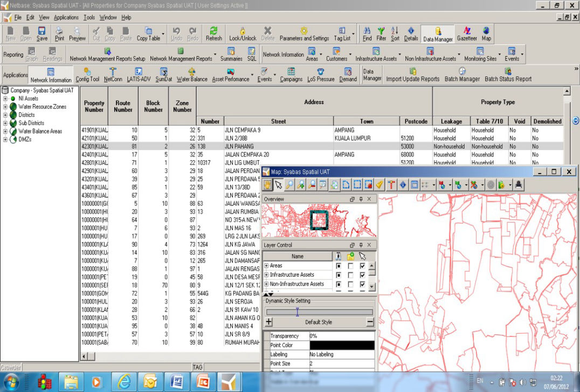Open the File menu
The width and height of the screenshot is (580, 392).
click(x=18, y=17)
